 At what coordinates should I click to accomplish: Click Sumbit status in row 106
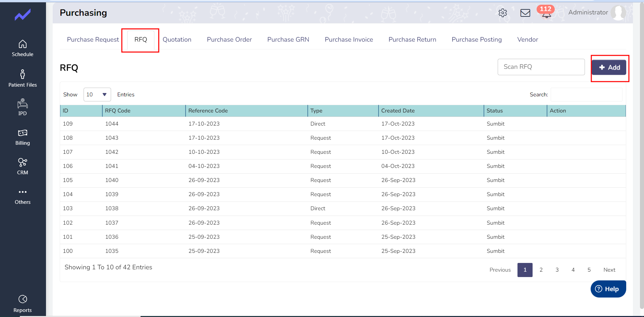[496, 166]
